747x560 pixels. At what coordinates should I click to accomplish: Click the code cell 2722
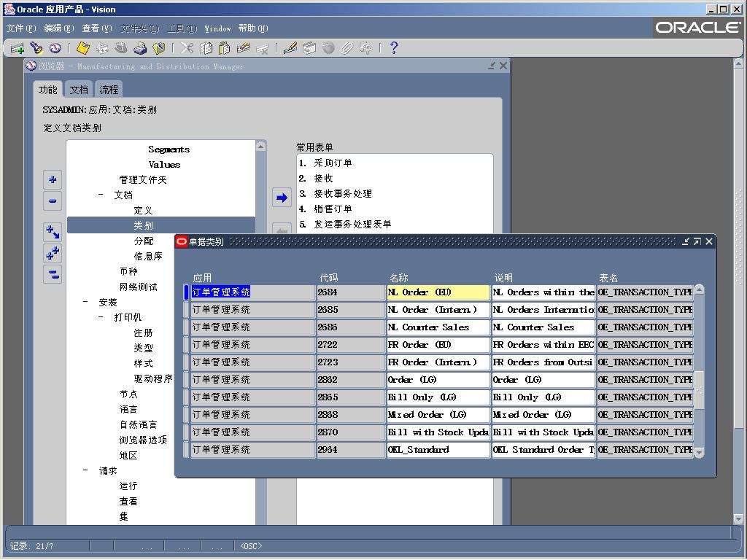(351, 345)
